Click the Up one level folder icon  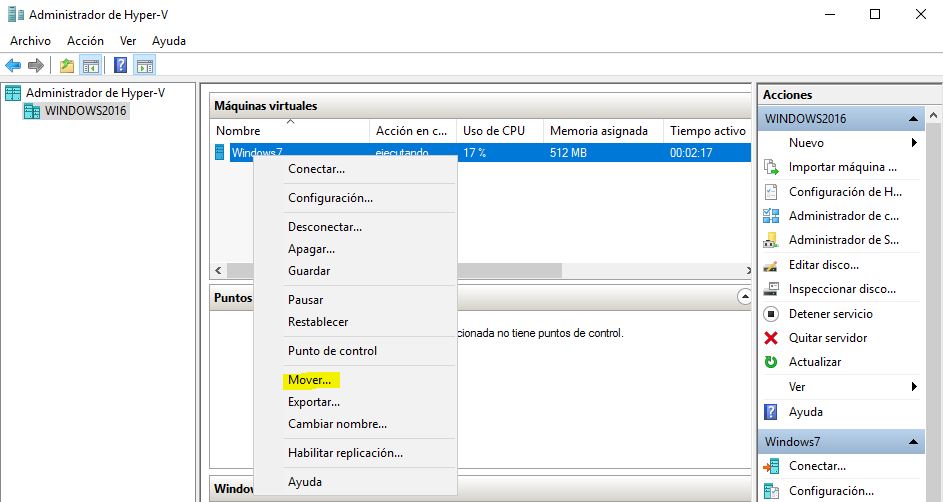point(67,65)
